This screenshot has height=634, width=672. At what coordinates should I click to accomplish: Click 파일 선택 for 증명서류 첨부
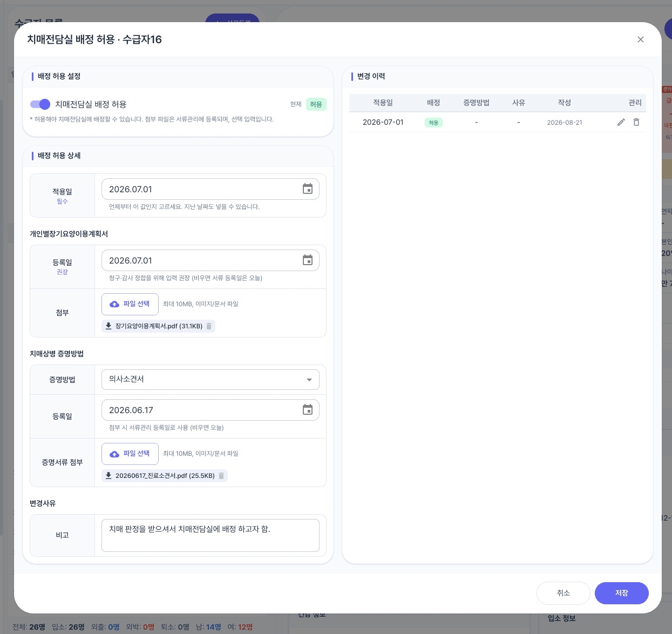point(130,454)
